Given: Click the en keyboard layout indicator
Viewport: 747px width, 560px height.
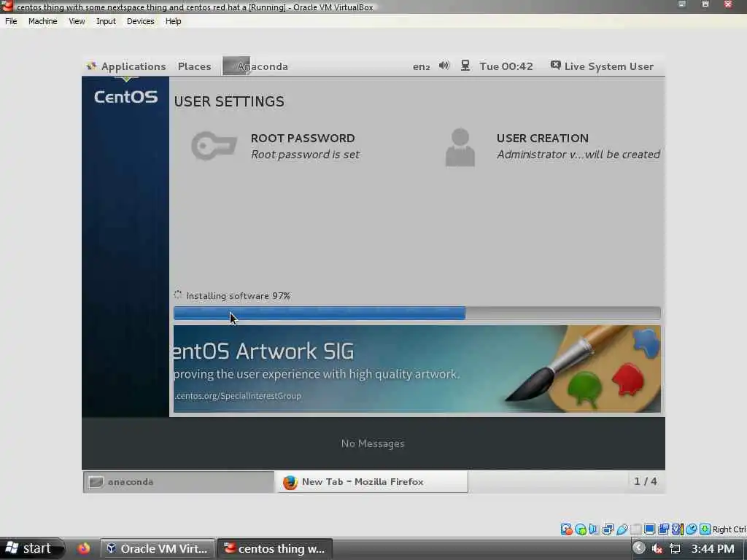Looking at the screenshot, I should pyautogui.click(x=421, y=66).
